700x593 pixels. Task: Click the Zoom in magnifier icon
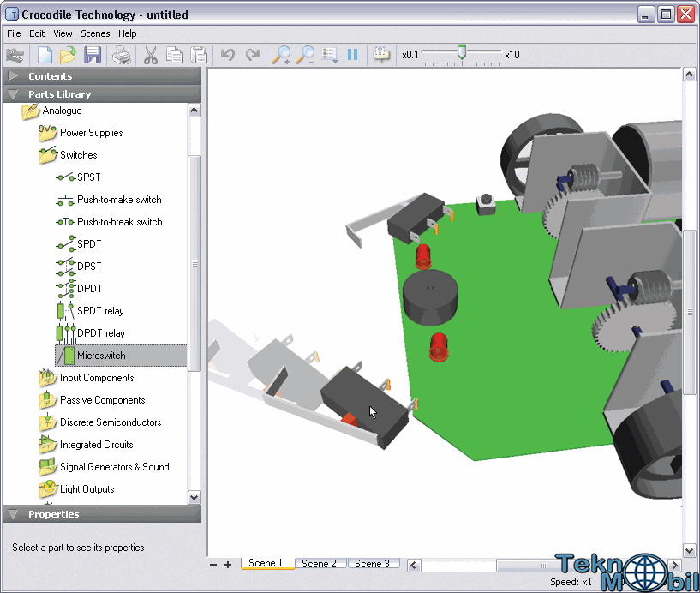pos(280,55)
